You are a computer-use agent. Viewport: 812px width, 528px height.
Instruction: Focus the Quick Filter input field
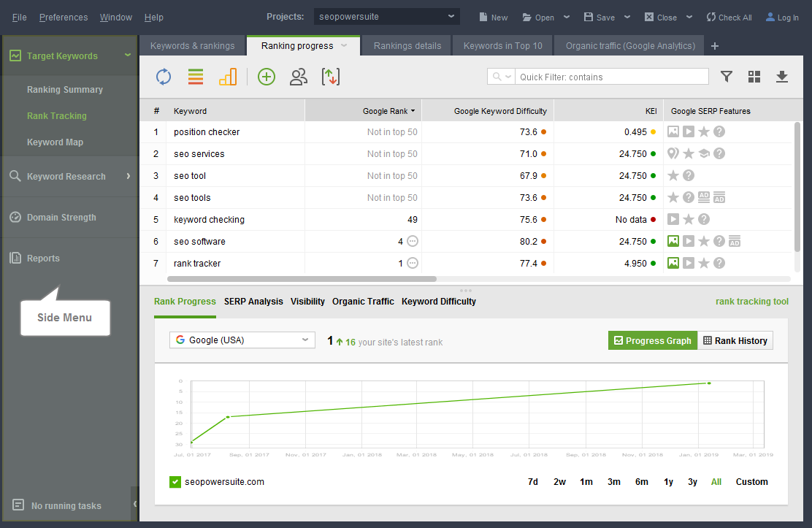click(x=612, y=77)
